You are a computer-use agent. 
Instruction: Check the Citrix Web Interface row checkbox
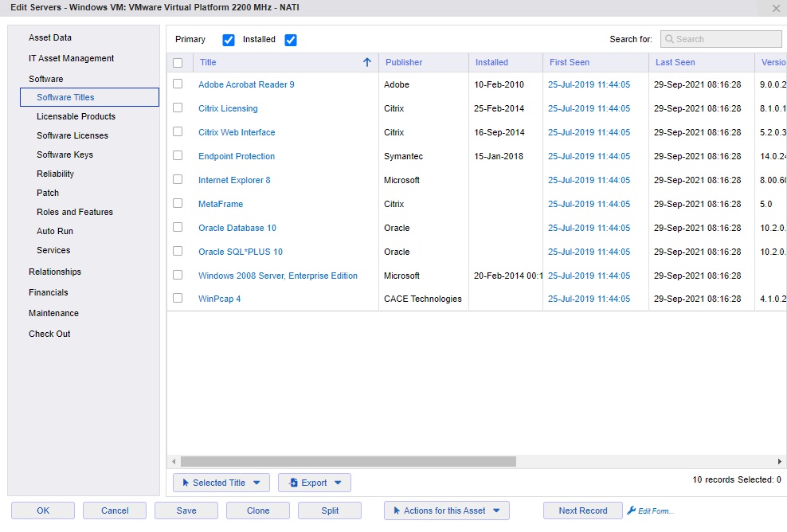pyautogui.click(x=178, y=131)
